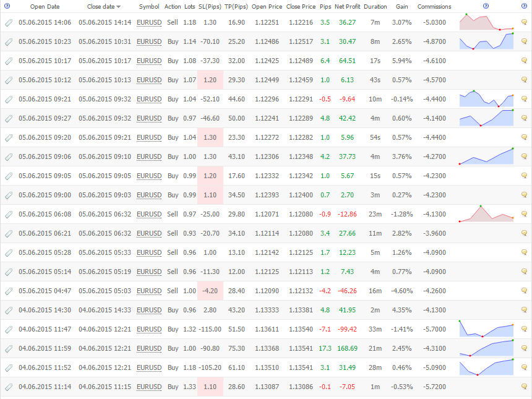Click the help icon above the comment column
Viewport: 532px width, 399px height.
click(x=524, y=6)
